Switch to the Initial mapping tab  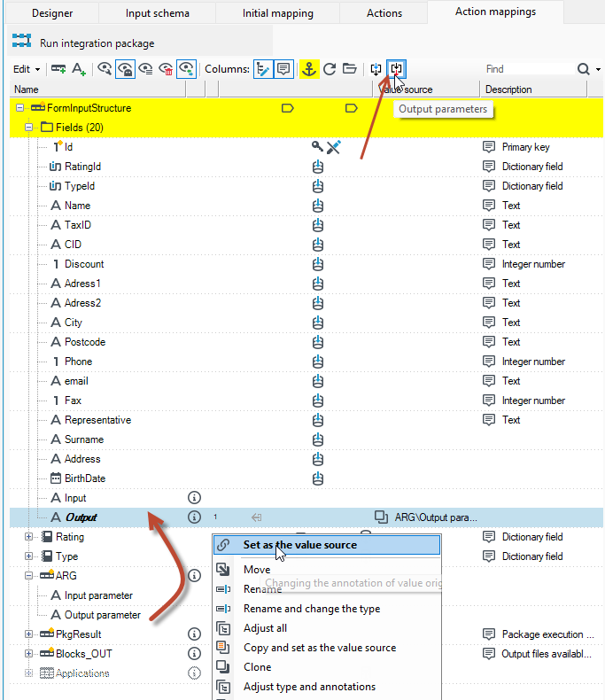(277, 13)
